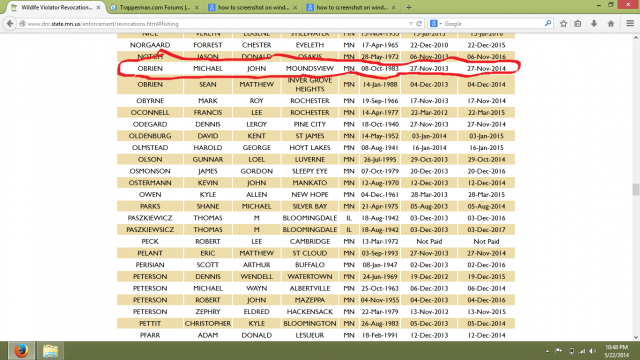Image resolution: width=640 pixels, height=360 pixels.
Task: Click the MOUNDSVIEW city cell
Action: coord(310,68)
